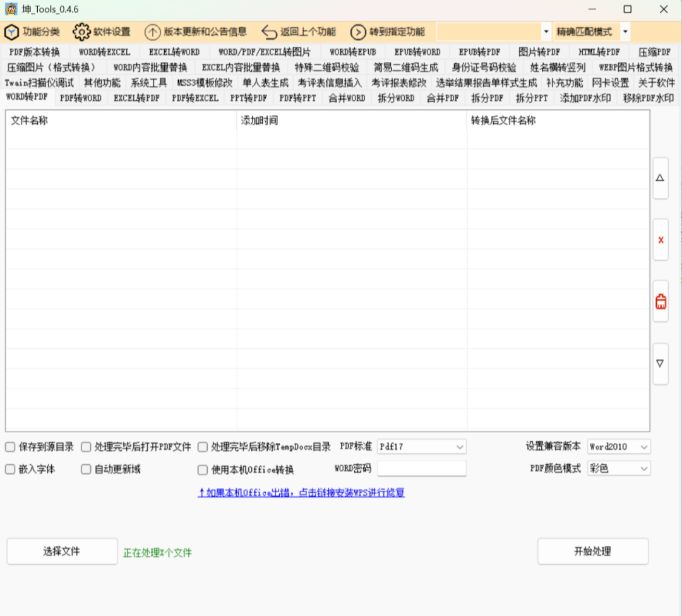Screen dimensions: 682x616
Task: Clear file list with red trash icon
Action: [661, 301]
